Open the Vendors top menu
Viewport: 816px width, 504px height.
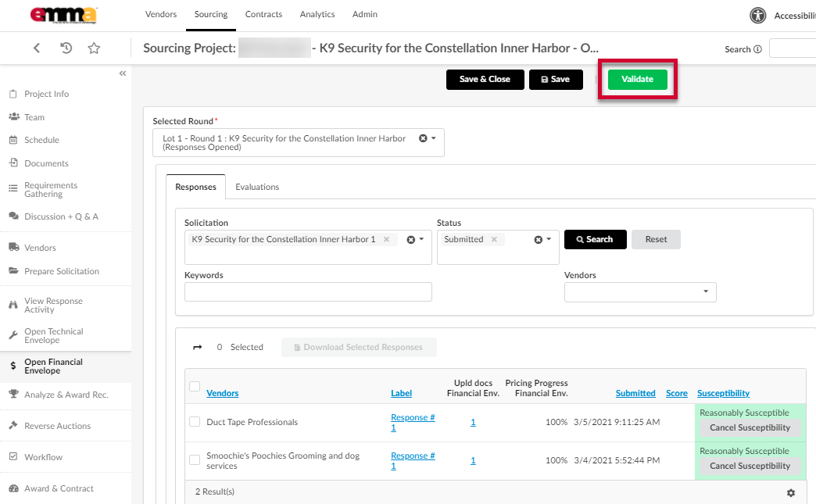pyautogui.click(x=161, y=14)
